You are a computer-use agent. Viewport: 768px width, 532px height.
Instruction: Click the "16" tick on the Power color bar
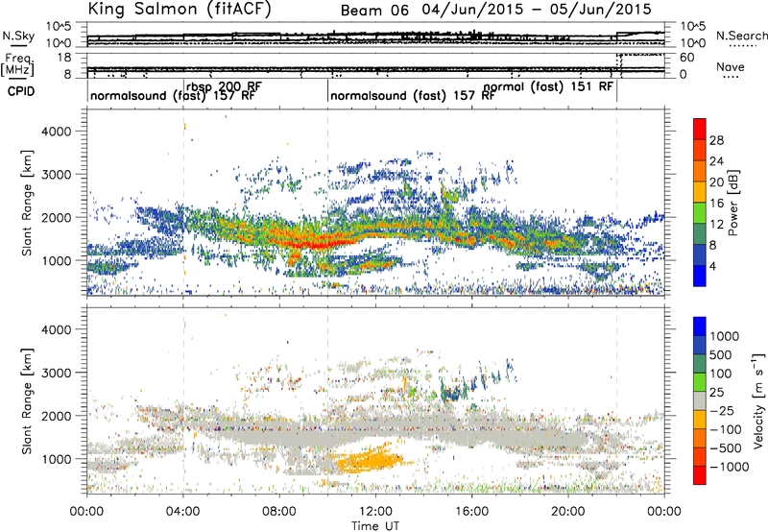click(x=716, y=204)
